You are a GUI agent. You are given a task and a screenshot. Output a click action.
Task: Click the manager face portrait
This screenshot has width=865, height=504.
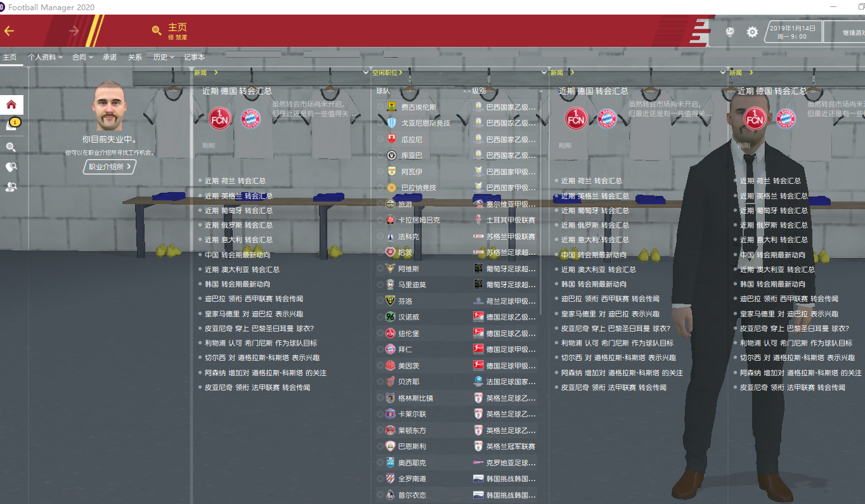click(x=108, y=106)
